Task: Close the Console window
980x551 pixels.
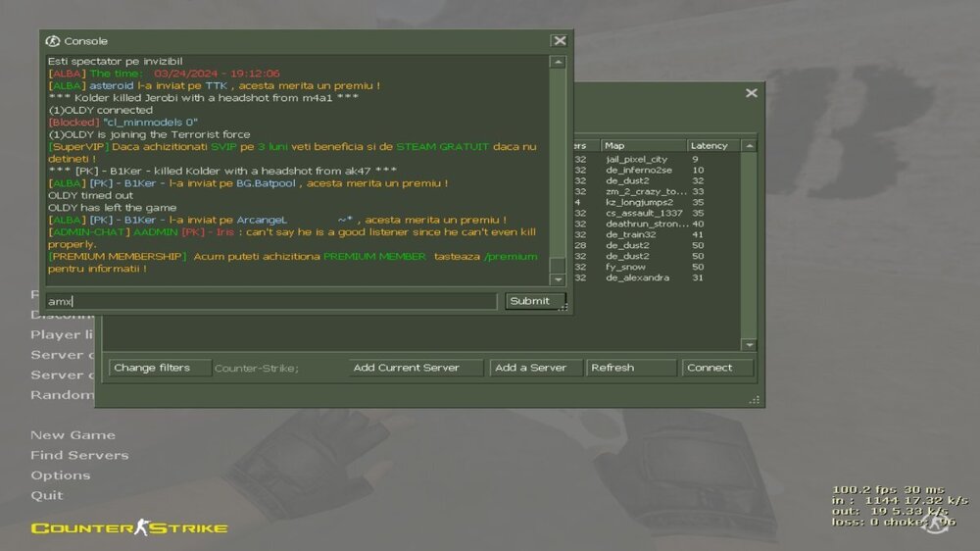Action: (559, 41)
